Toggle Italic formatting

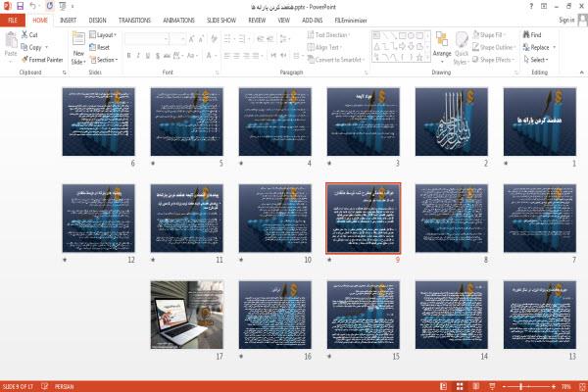pyautogui.click(x=138, y=56)
